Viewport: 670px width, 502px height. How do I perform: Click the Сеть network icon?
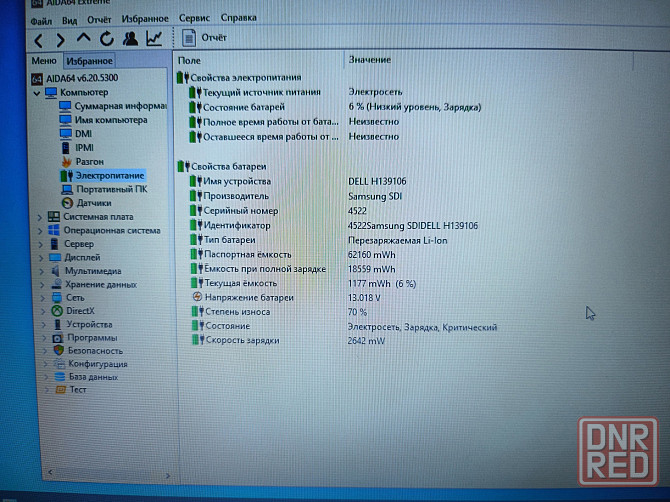[x=57, y=297]
